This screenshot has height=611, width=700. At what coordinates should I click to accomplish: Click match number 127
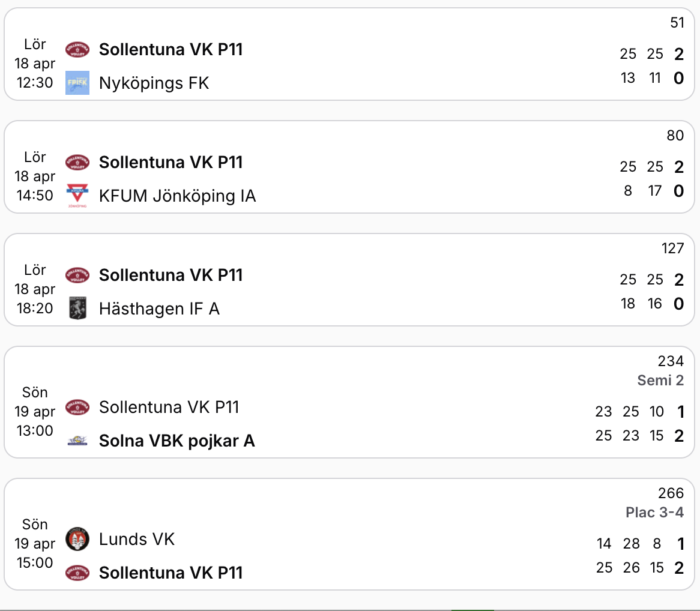coord(673,248)
